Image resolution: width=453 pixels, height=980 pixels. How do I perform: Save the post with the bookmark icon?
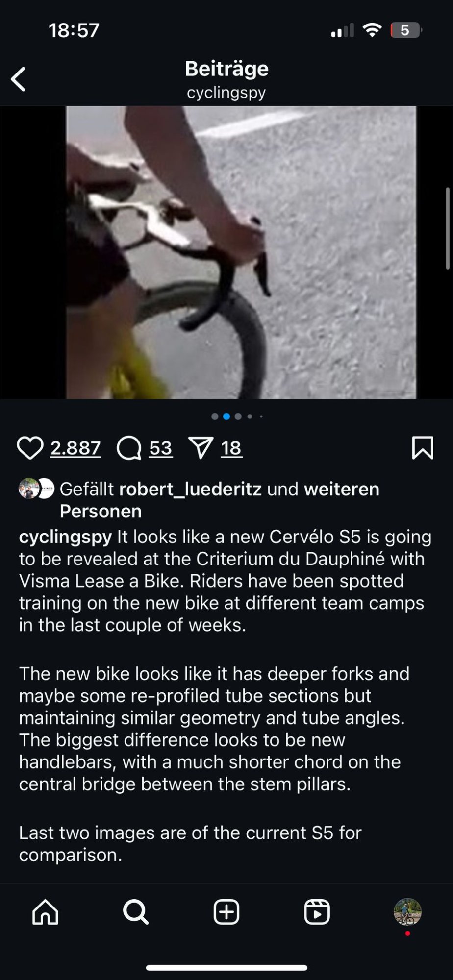tap(423, 448)
